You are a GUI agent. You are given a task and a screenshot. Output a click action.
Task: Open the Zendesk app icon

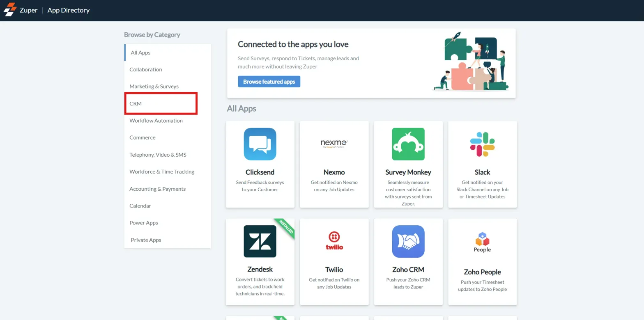(x=260, y=241)
